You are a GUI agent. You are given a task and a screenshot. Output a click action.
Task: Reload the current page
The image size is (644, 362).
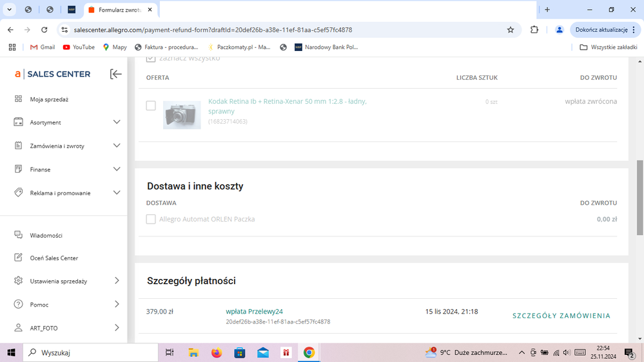tap(44, 30)
